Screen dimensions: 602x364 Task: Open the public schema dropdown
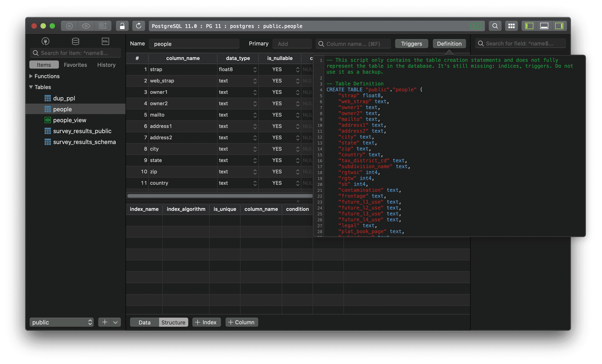pos(62,322)
